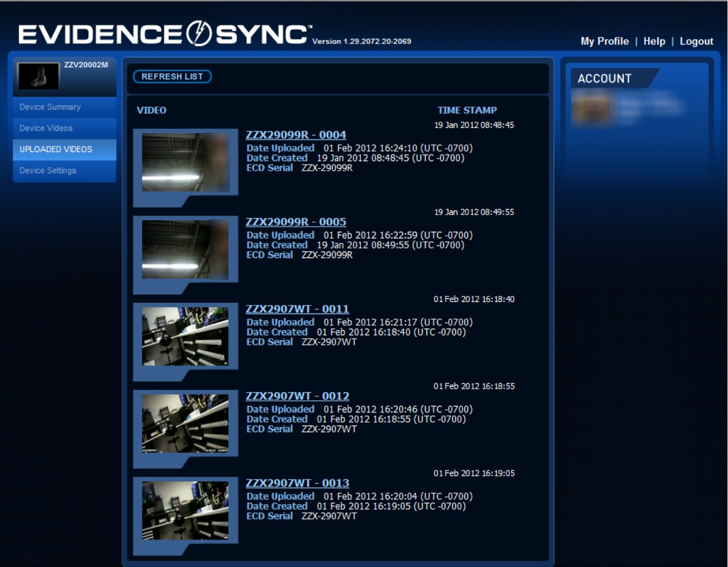Open the Help page
Viewport: 728px width, 567px height.
(654, 41)
